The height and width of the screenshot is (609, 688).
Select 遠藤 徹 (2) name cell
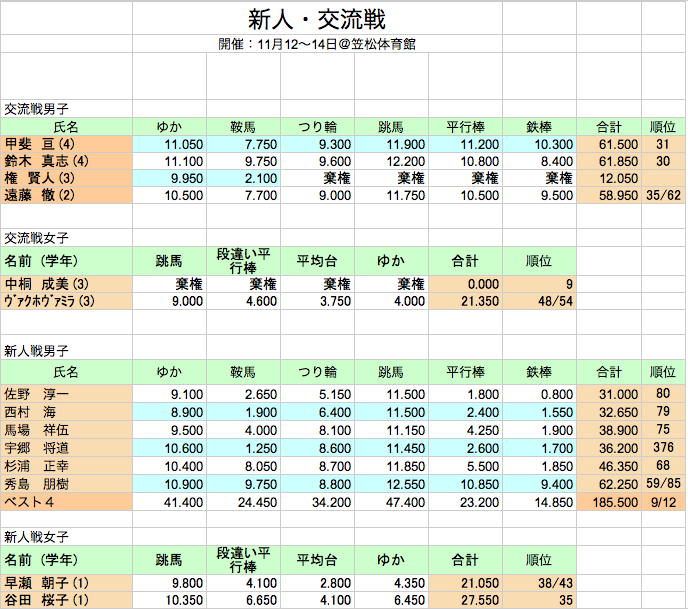point(42,195)
